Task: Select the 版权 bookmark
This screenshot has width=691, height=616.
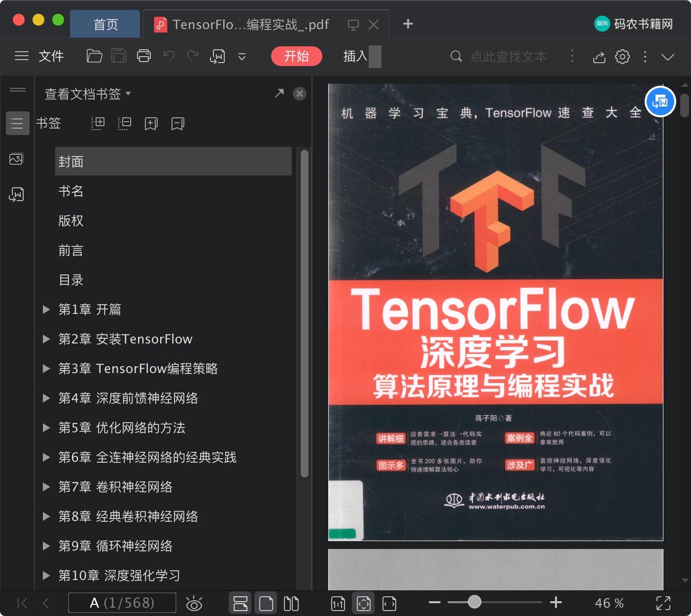Action: point(71,221)
